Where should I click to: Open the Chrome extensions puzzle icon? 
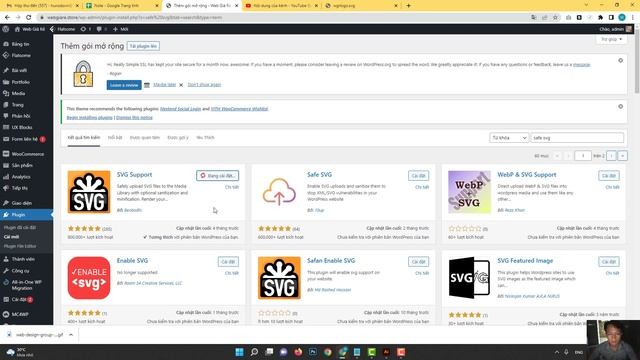(x=600, y=18)
